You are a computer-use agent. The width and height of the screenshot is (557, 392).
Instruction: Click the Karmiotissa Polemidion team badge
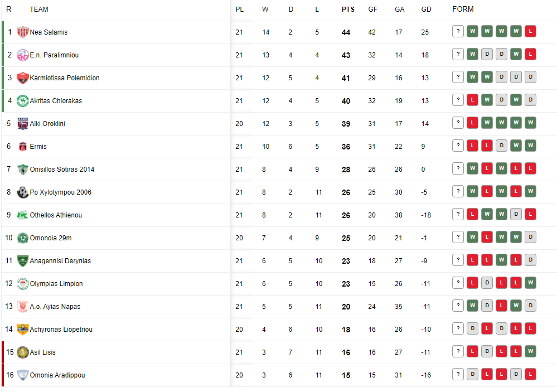(x=23, y=78)
